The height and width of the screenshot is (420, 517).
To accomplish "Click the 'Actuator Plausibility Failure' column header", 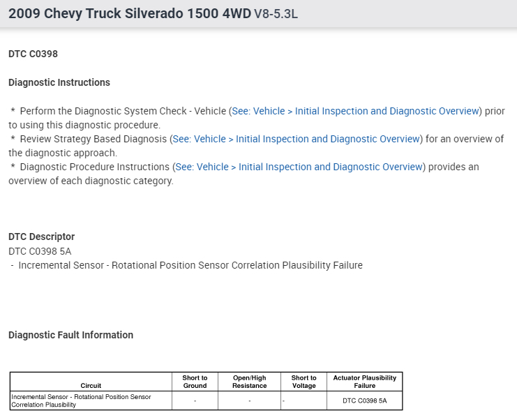I will (x=365, y=382).
